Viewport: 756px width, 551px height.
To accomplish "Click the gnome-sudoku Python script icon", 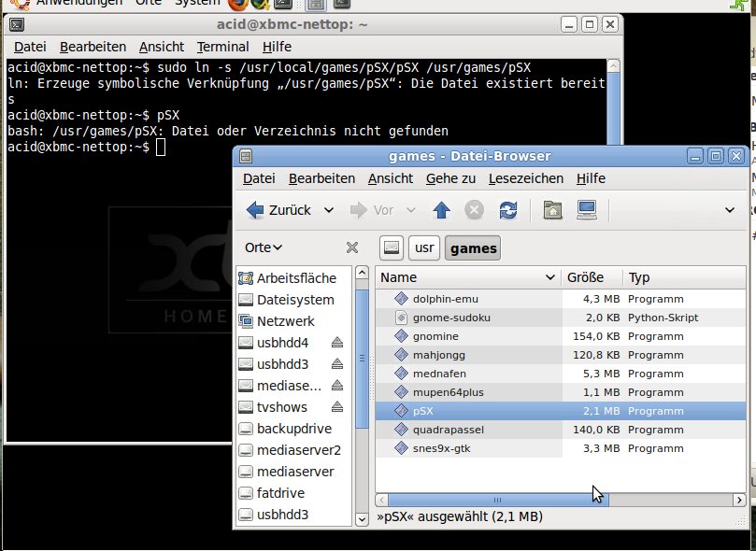I will [x=401, y=318].
